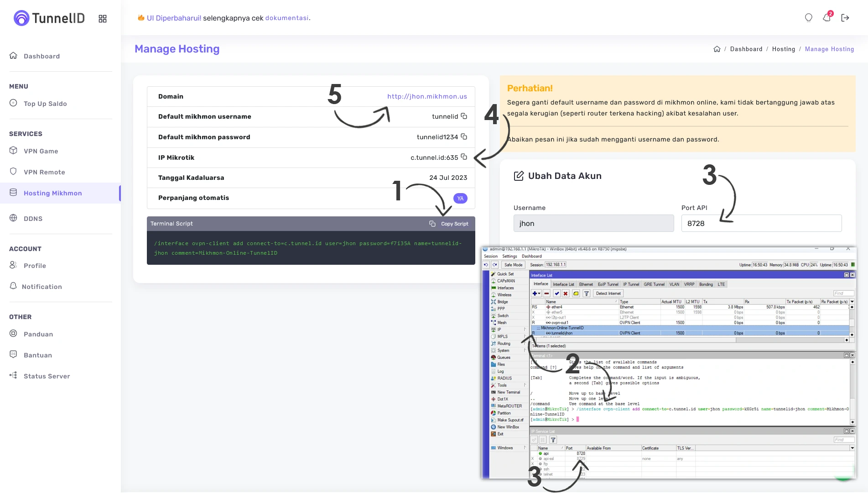Screen dimensions: 868x493
Task: Toggle the sidebar grid menu icon
Action: [x=103, y=19]
